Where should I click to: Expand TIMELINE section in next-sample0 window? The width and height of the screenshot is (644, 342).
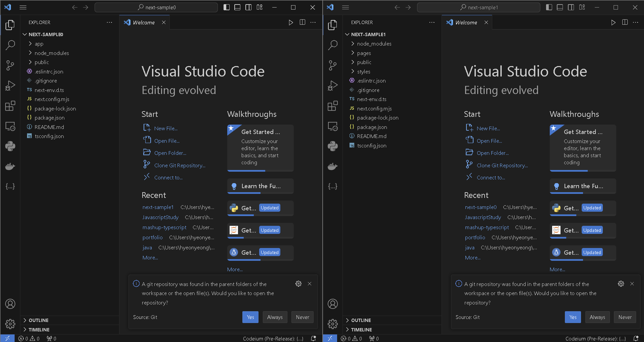coord(70,329)
